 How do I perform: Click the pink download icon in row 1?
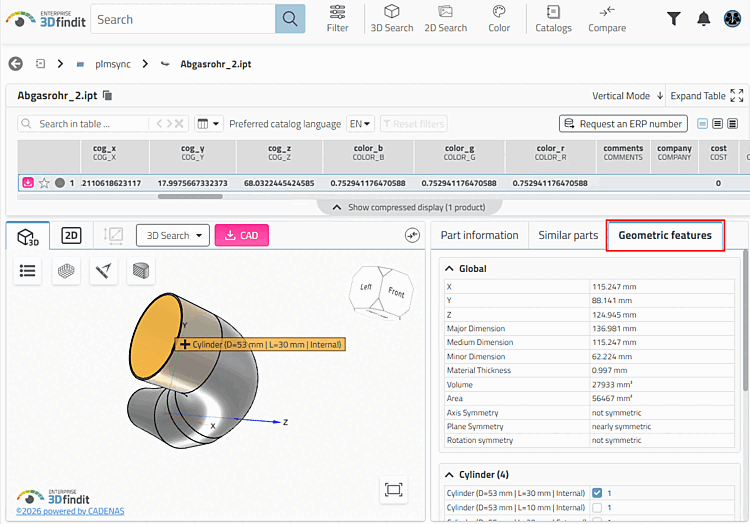click(28, 183)
